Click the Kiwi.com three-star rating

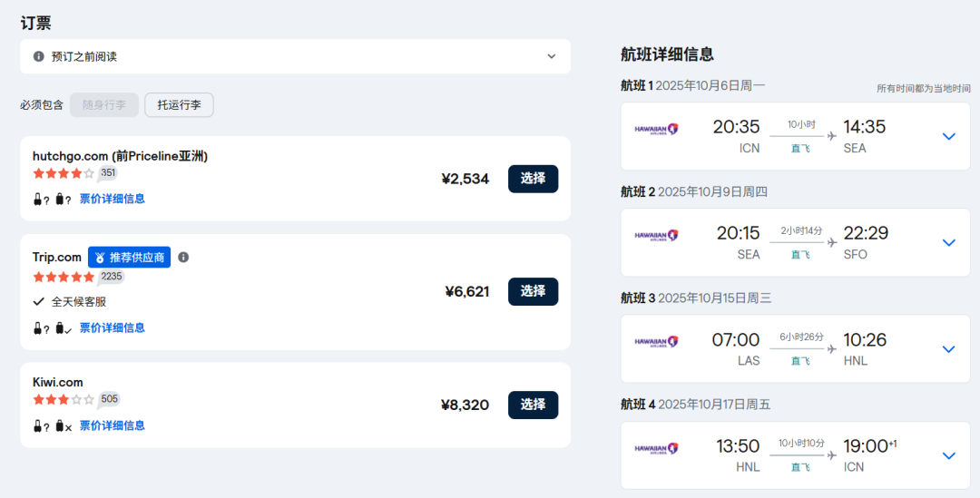64,398
